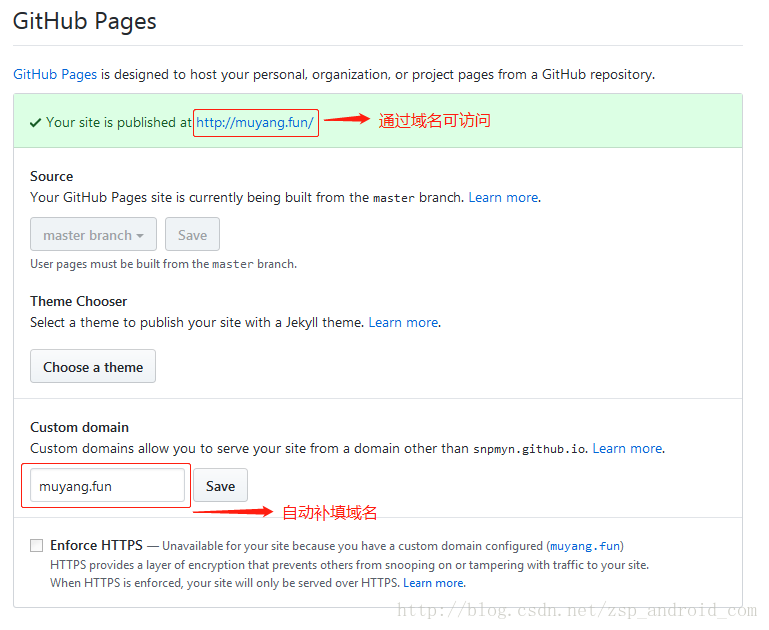Click the Enforce HTTPS label text

coord(96,545)
